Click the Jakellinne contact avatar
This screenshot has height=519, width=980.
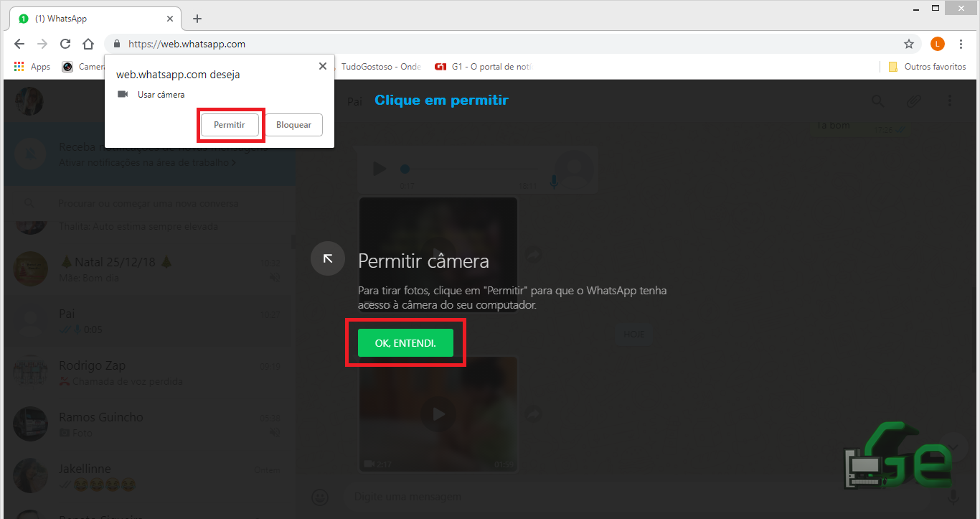31,477
